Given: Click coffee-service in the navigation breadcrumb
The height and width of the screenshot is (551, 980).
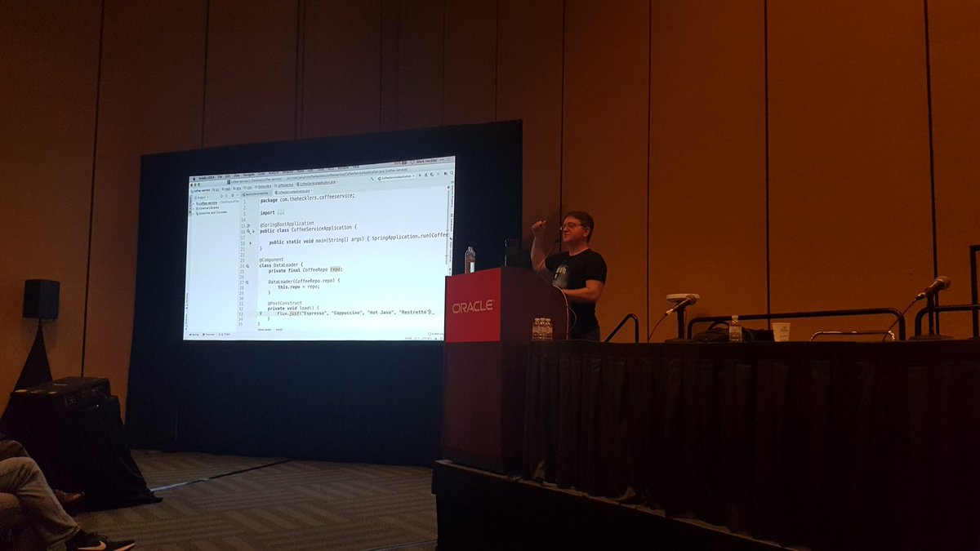Looking at the screenshot, I should point(202,190).
